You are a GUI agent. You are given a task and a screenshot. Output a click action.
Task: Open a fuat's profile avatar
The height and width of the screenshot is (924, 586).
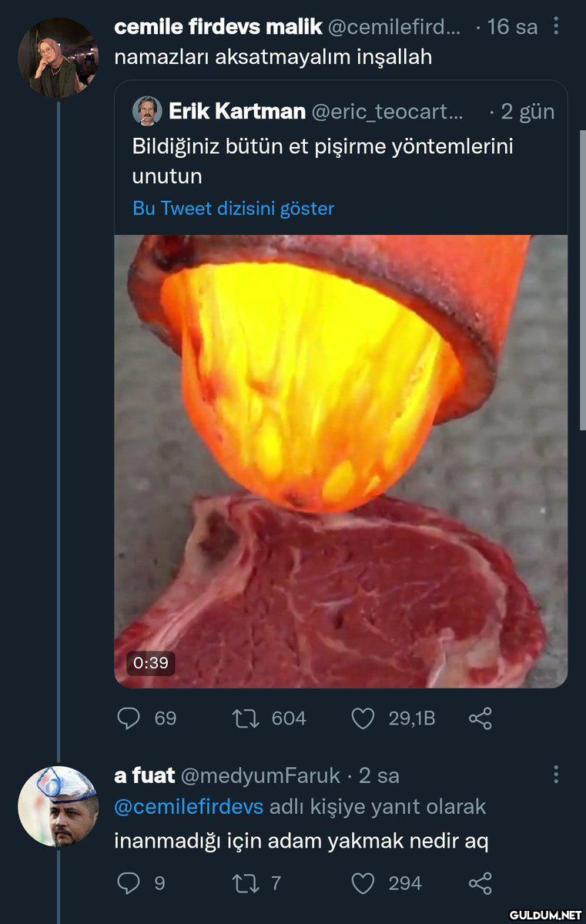point(58,806)
